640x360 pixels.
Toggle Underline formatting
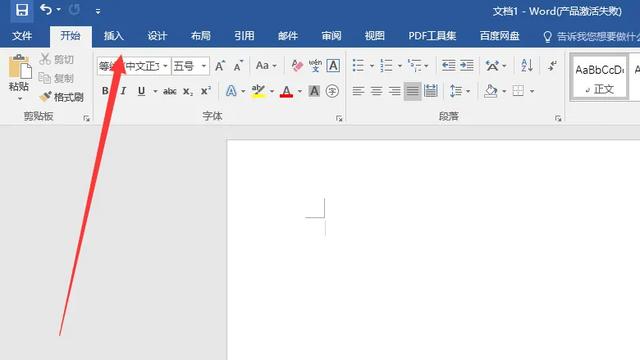coord(141,91)
